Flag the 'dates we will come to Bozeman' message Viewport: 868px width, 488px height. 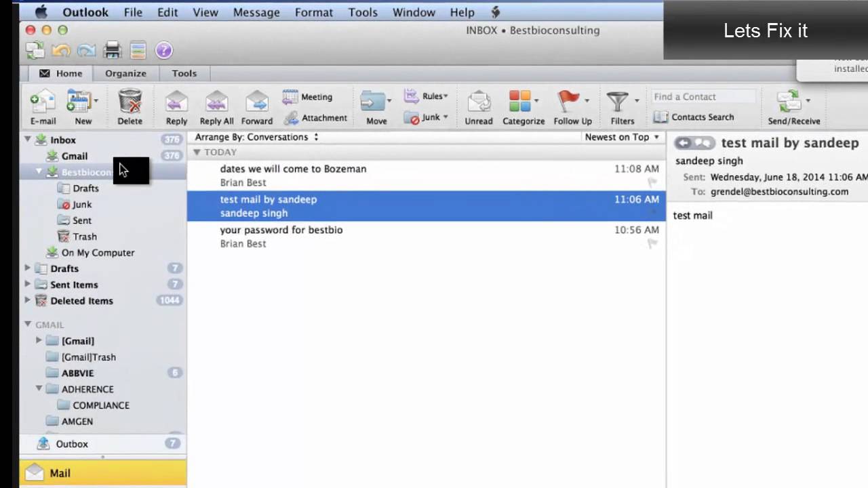[652, 182]
